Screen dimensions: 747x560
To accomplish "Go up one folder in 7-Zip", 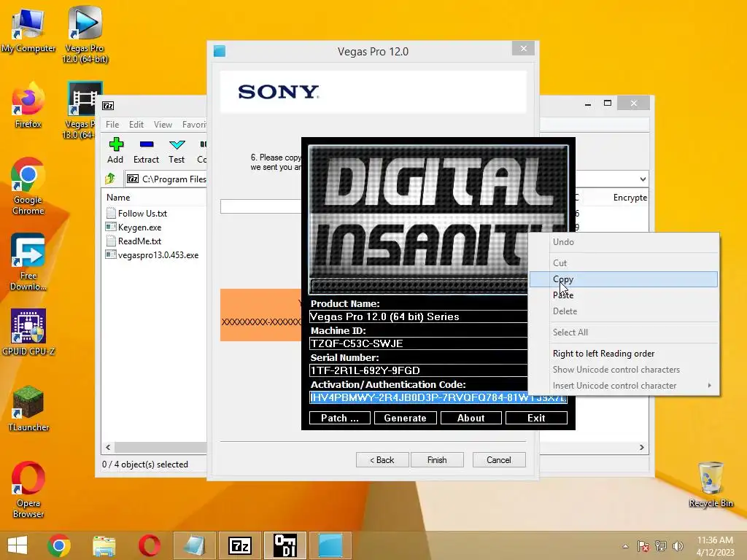I will pyautogui.click(x=110, y=179).
